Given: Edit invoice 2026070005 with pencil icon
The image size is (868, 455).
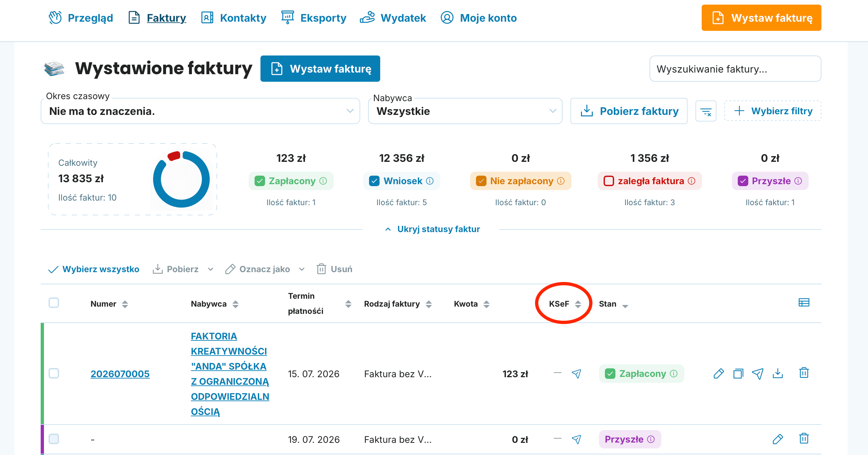Looking at the screenshot, I should (x=718, y=373).
